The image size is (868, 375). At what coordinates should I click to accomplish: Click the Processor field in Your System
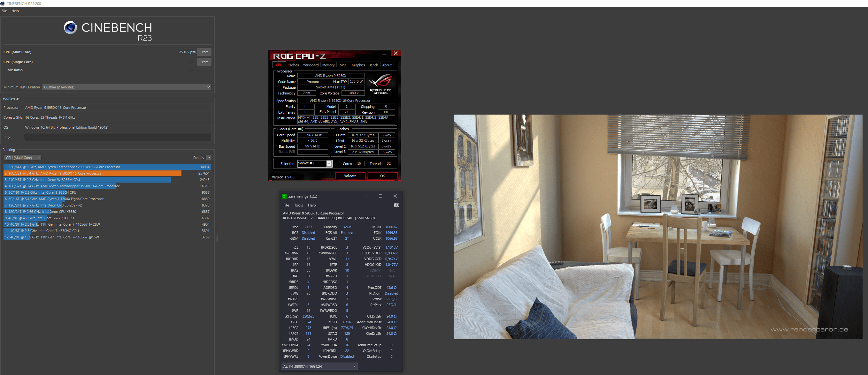click(x=118, y=108)
